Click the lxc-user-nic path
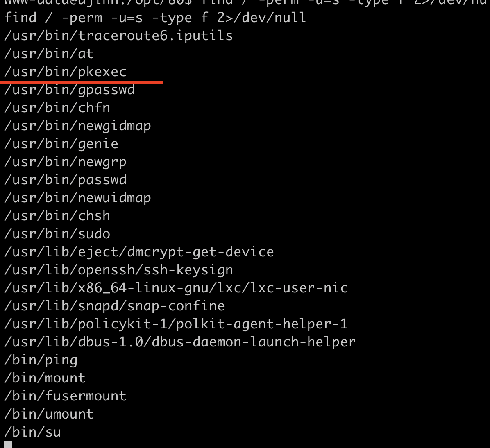 point(176,288)
